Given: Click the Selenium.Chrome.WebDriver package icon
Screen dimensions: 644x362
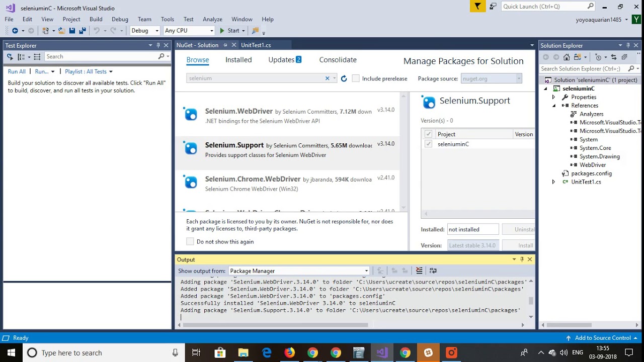Looking at the screenshot, I should [x=191, y=182].
